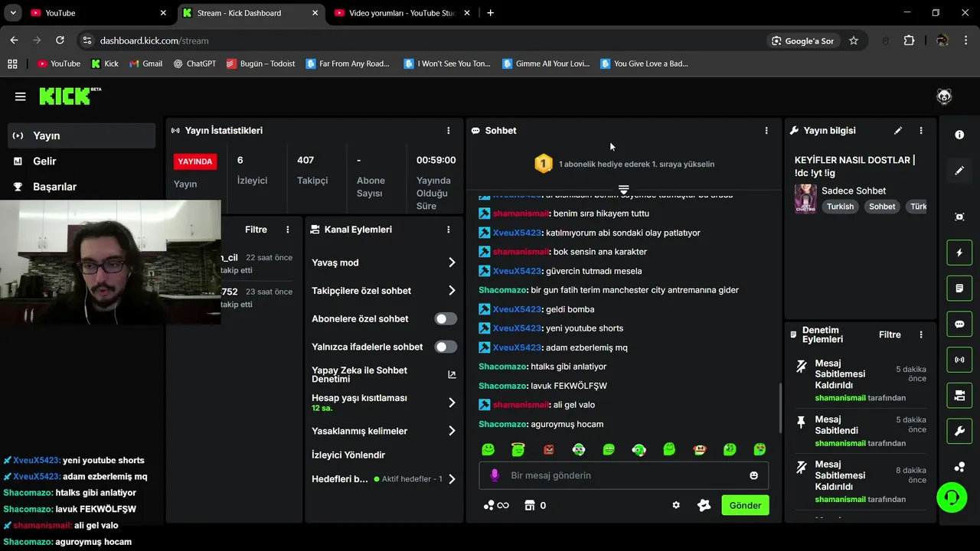Switch to Video yorumları YouTube Studio tab
This screenshot has width=980, height=551.
pos(403,13)
